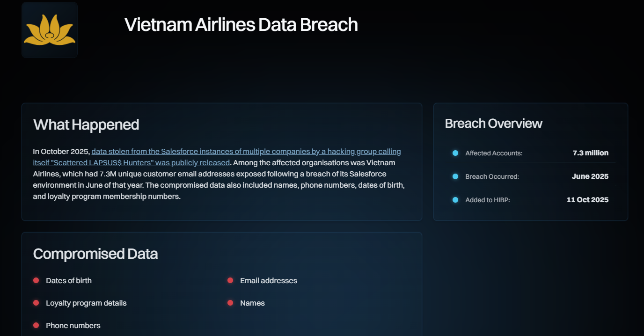Click the Loyalty program details text
Image resolution: width=644 pixels, height=336 pixels.
[x=86, y=303]
